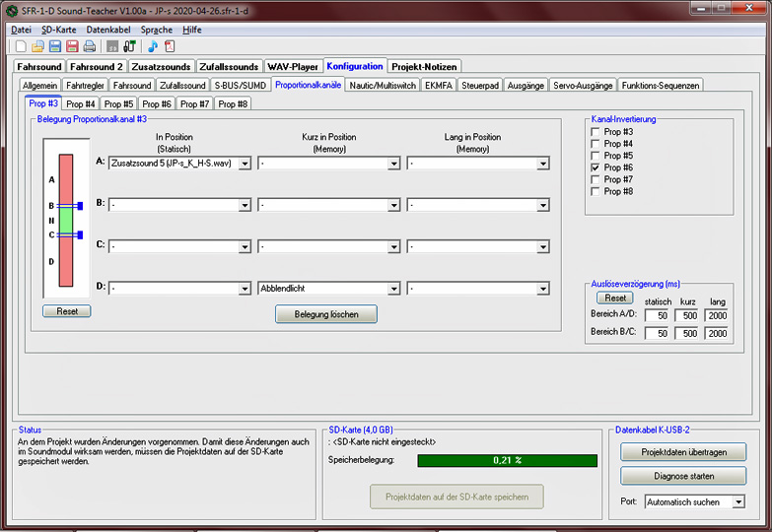Click Bereich B/C lang delay field

717,334
